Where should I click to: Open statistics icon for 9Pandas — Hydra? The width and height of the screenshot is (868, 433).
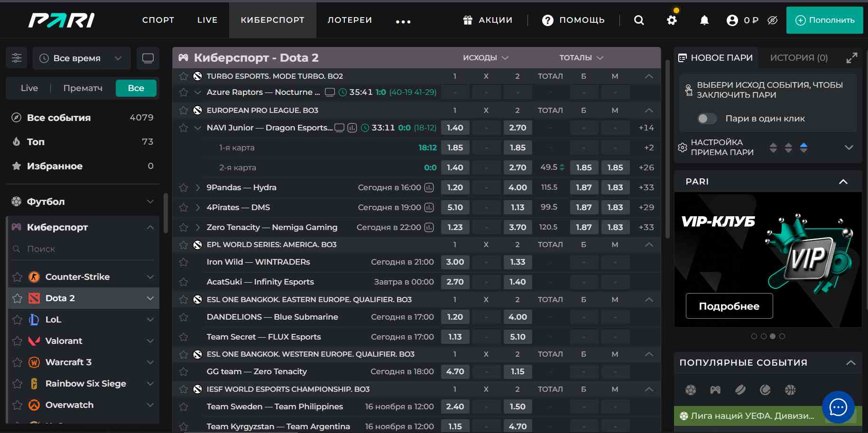[x=429, y=187]
